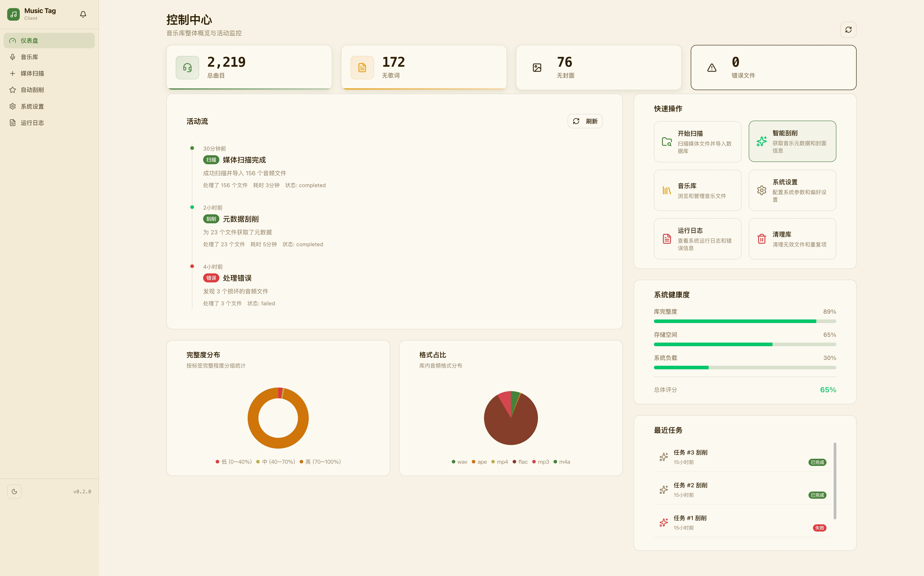This screenshot has height=576, width=924.
Task: Go to 媒体扫描 sidebar item
Action: coord(32,73)
